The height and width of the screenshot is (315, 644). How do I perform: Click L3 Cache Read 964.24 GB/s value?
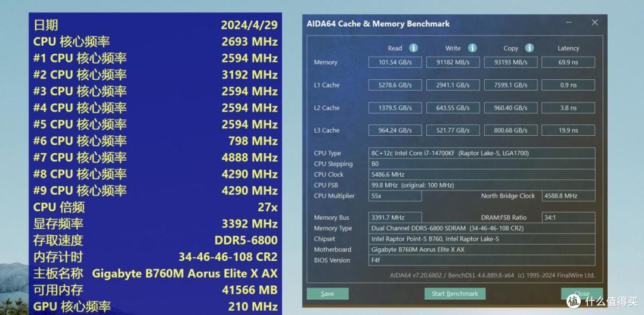[395, 130]
